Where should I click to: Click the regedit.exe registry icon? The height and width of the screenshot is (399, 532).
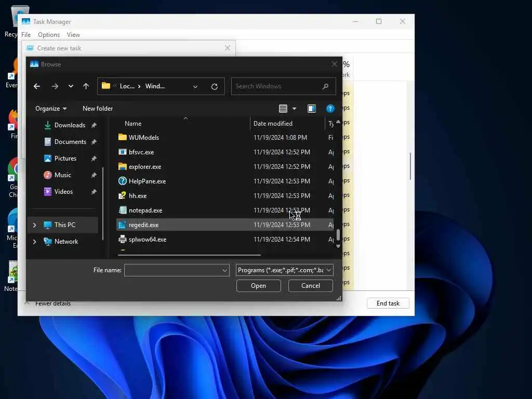coord(122,225)
